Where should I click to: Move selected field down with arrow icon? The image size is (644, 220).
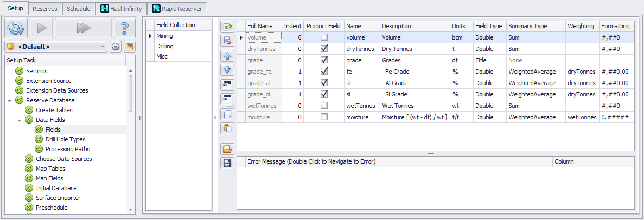tap(227, 69)
